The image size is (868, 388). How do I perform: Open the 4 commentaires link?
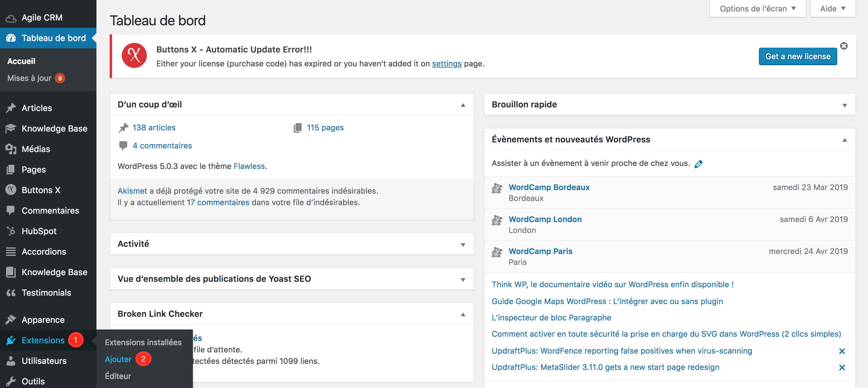(x=162, y=145)
